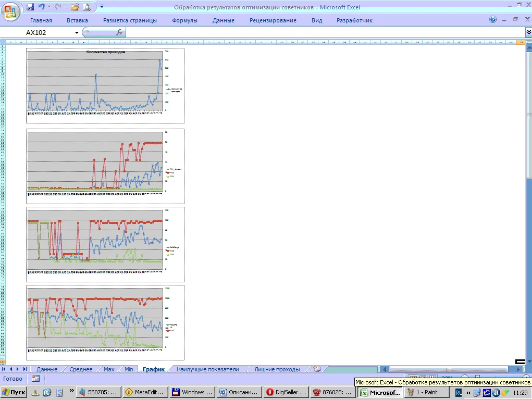Switch to the Вставка ribbon tab

pos(77,20)
